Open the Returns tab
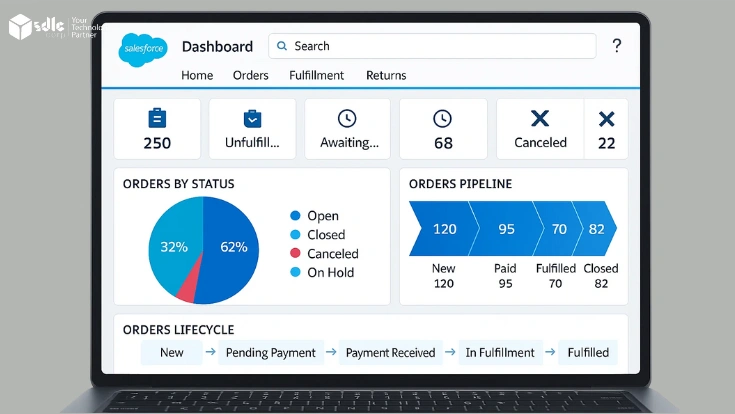The height and width of the screenshot is (414, 735). tap(386, 75)
